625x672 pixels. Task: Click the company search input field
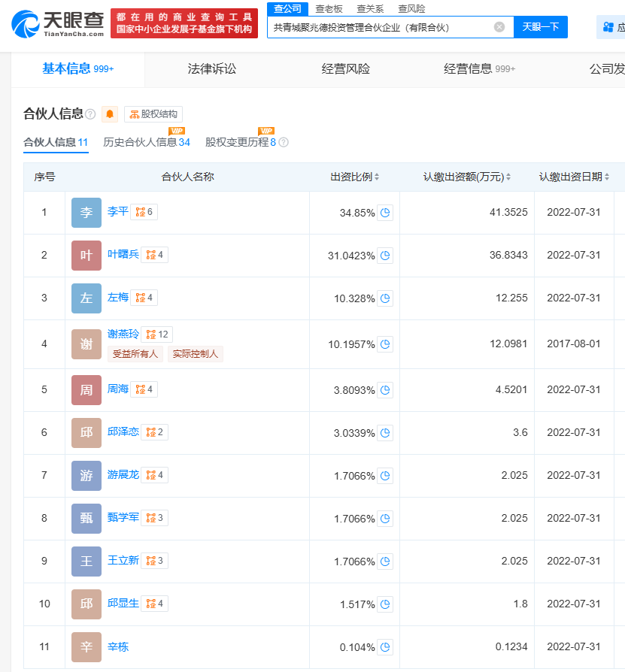click(380, 27)
